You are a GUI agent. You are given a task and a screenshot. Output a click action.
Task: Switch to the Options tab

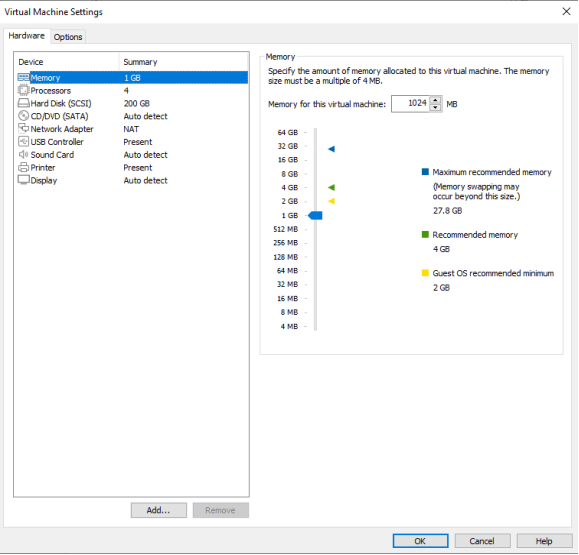[x=68, y=37]
